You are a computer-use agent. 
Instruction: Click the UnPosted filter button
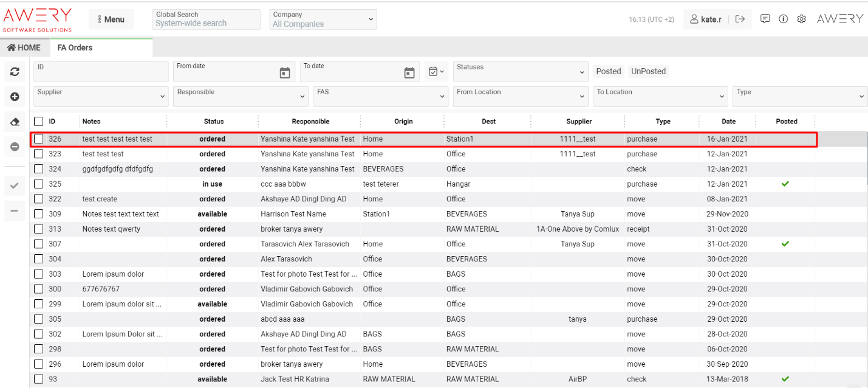point(648,71)
